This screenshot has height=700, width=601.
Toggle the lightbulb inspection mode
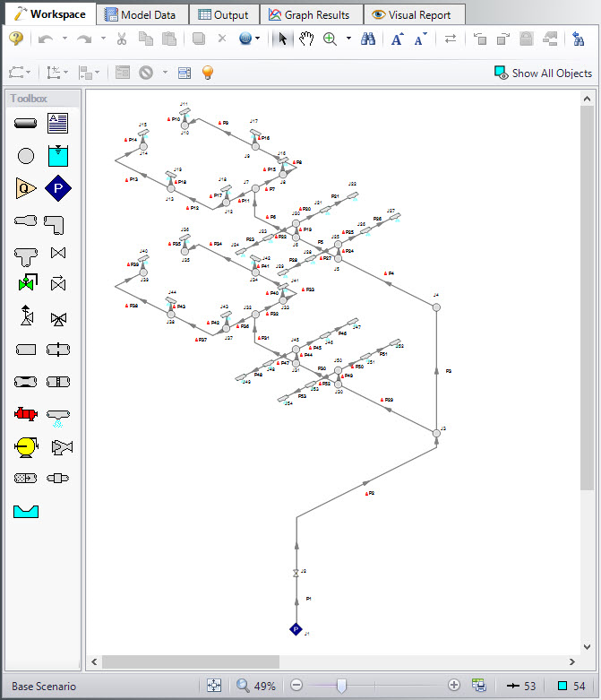pyautogui.click(x=208, y=73)
